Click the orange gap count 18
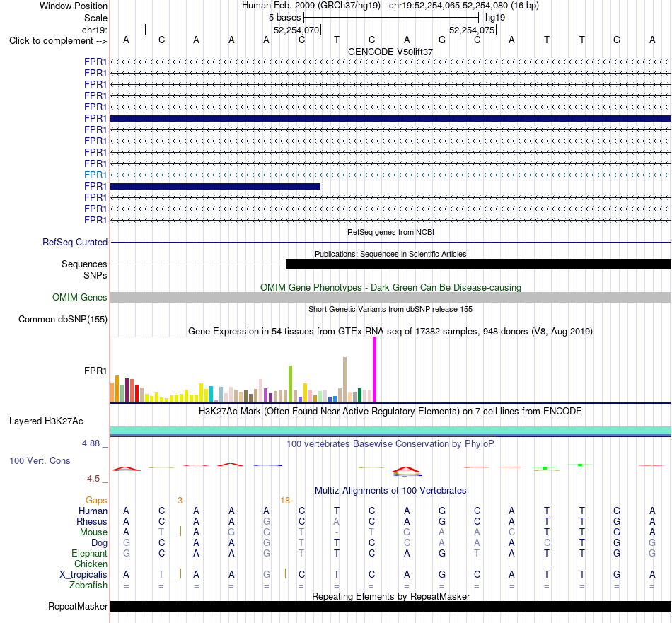Image resolution: width=672 pixels, height=623 pixels. click(285, 501)
